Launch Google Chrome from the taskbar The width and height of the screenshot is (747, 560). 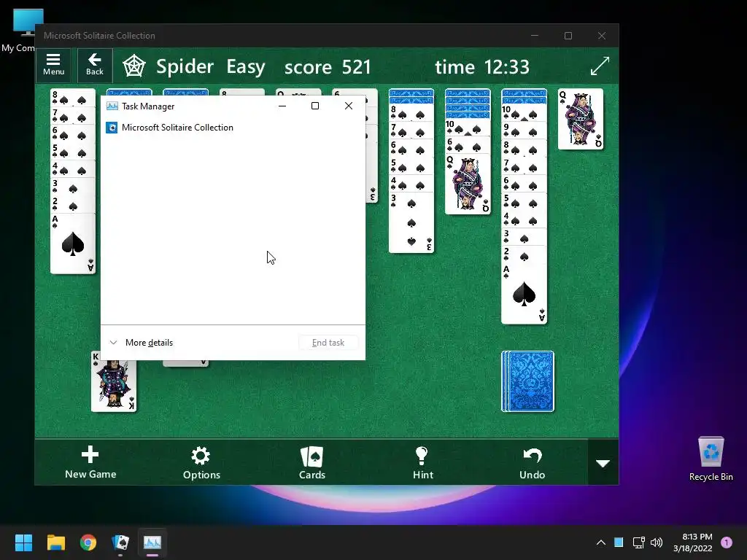[x=88, y=542]
